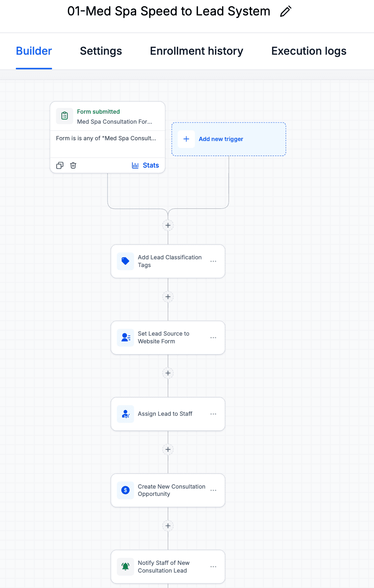Click workflow title 01-Med Spa Speed to Lead System

pos(169,11)
